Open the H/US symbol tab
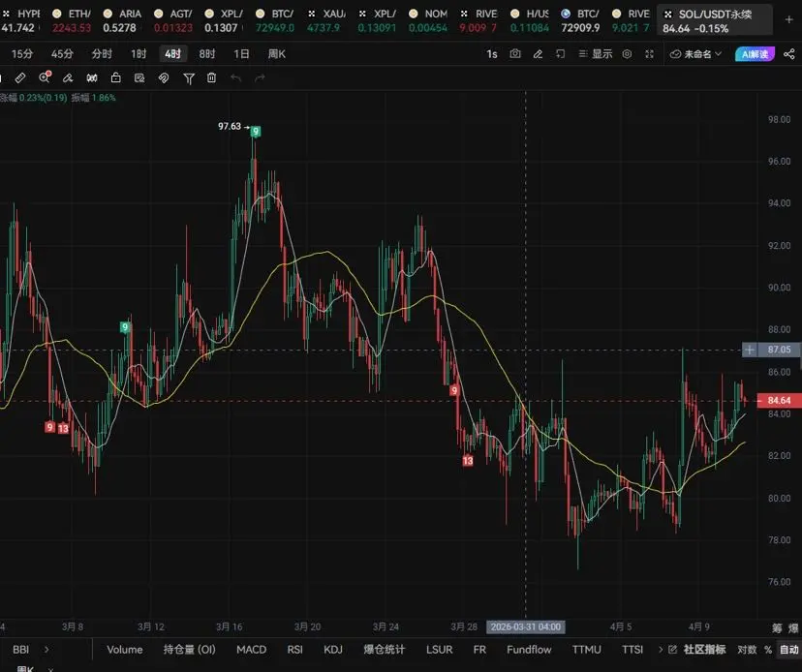802x672 pixels. point(530,21)
